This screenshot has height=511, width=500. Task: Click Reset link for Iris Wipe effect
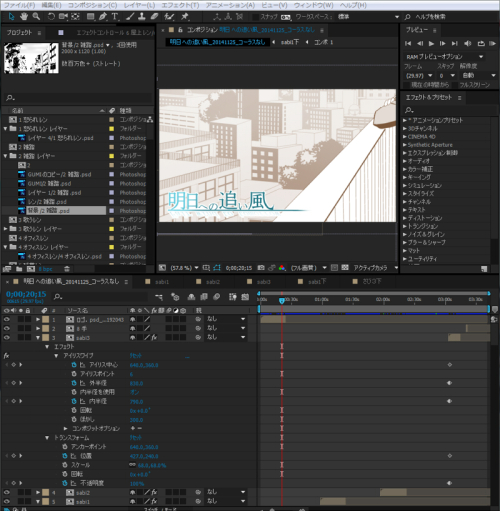[x=136, y=356]
